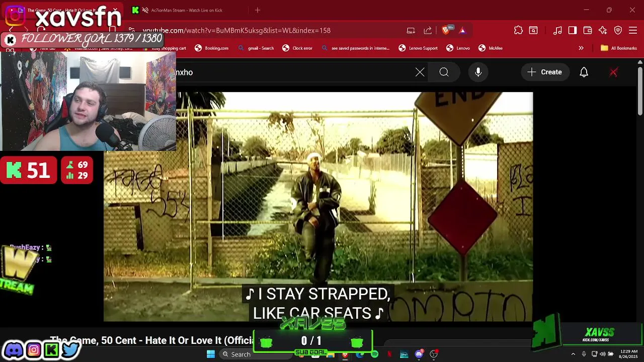
Task: Open a new browser tab
Action: click(x=258, y=10)
